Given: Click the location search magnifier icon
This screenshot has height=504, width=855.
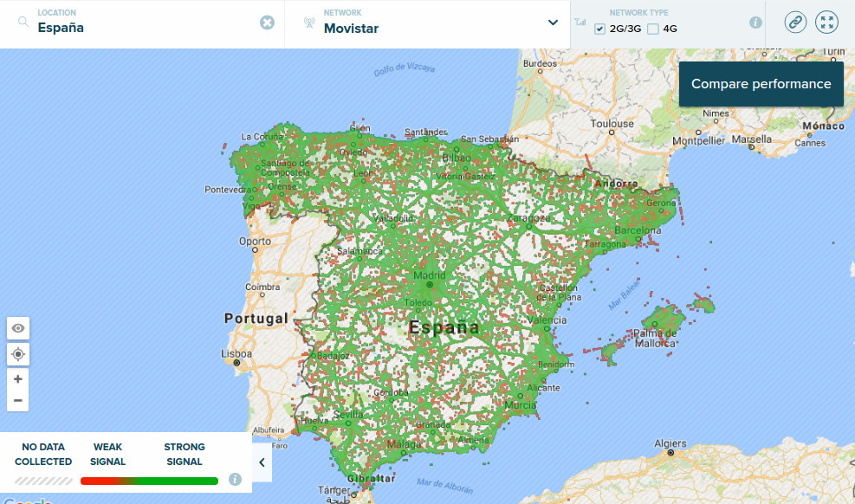Looking at the screenshot, I should [23, 22].
